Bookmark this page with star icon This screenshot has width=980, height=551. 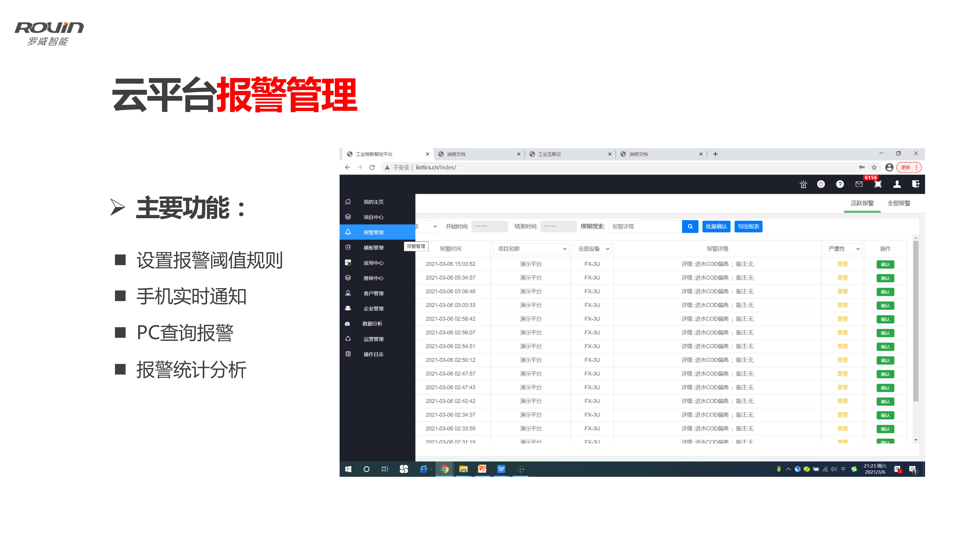point(874,167)
